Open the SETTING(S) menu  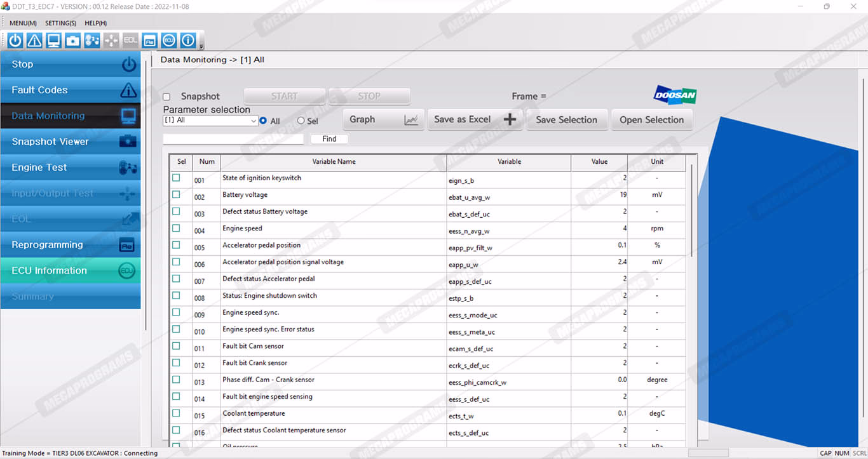pos(60,23)
